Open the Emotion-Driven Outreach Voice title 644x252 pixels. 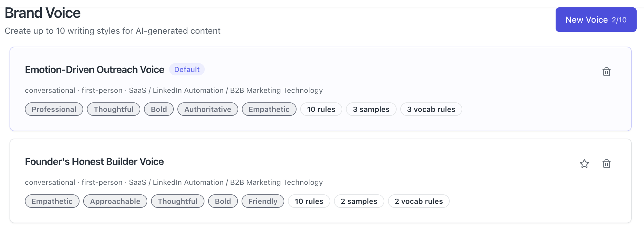pos(95,70)
